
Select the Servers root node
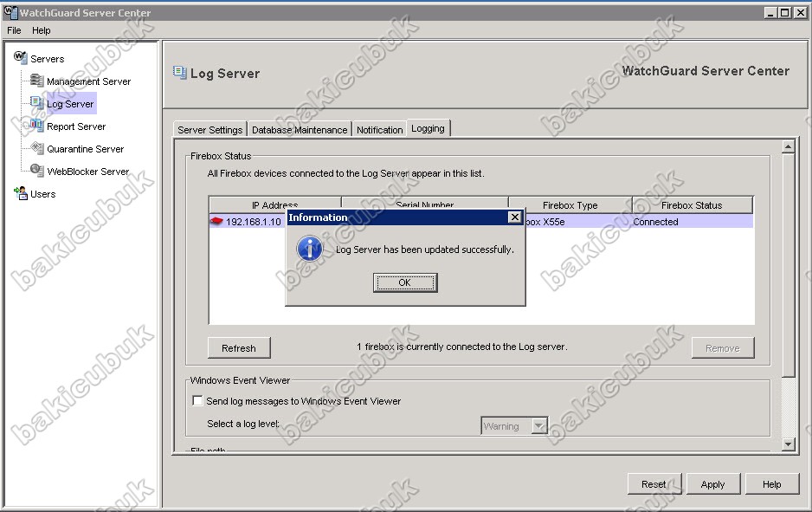pyautogui.click(x=47, y=59)
